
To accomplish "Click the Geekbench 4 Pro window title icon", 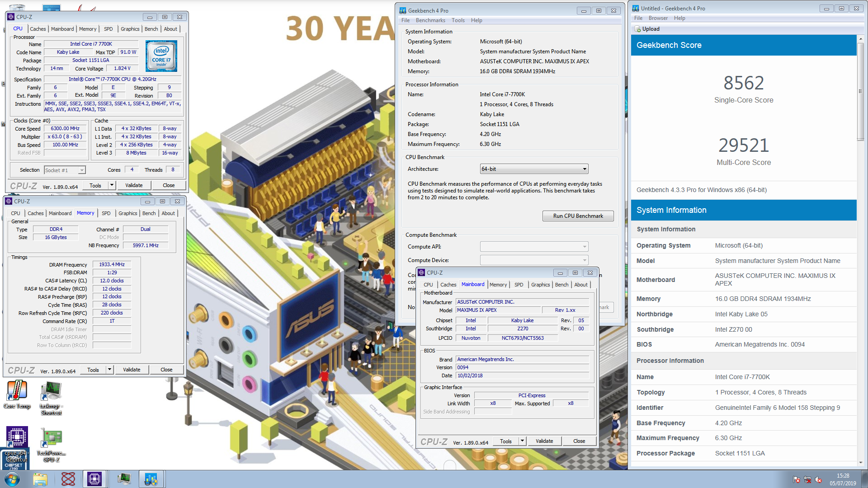I will [x=402, y=11].
